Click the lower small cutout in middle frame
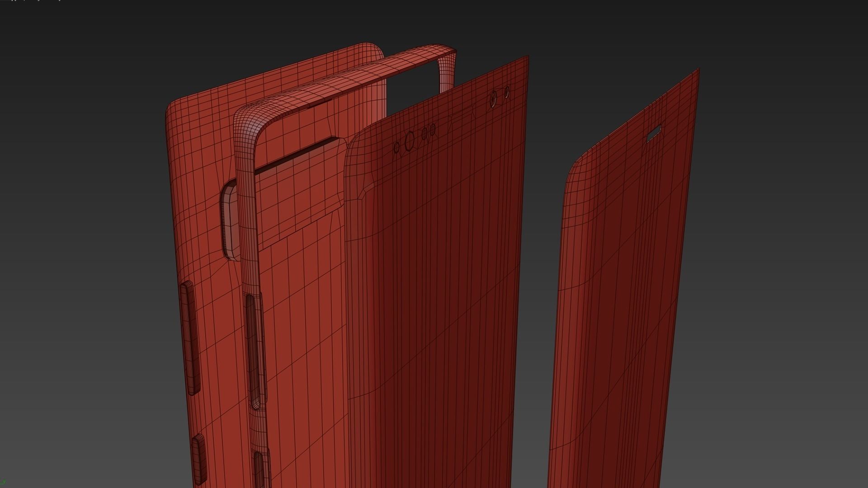This screenshot has height=488, width=868. (259, 470)
